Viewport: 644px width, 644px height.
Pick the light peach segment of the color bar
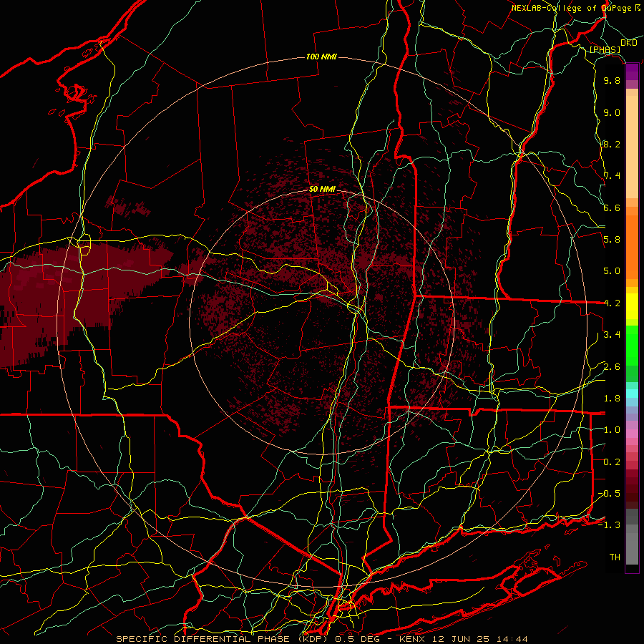tap(632, 147)
